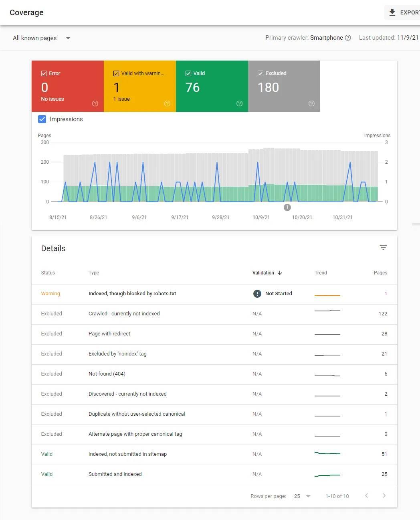Open 'Alternate page with proper canonical tag' row
The height and width of the screenshot is (520, 420).
pos(214,435)
